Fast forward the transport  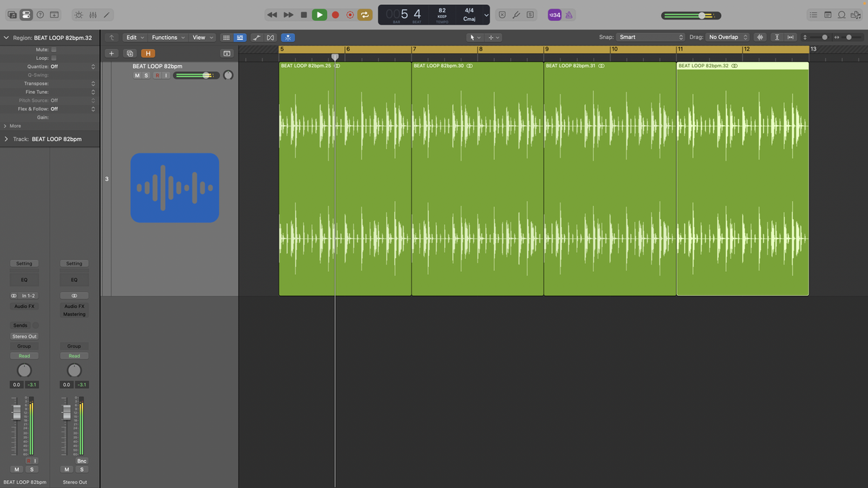[x=288, y=14]
